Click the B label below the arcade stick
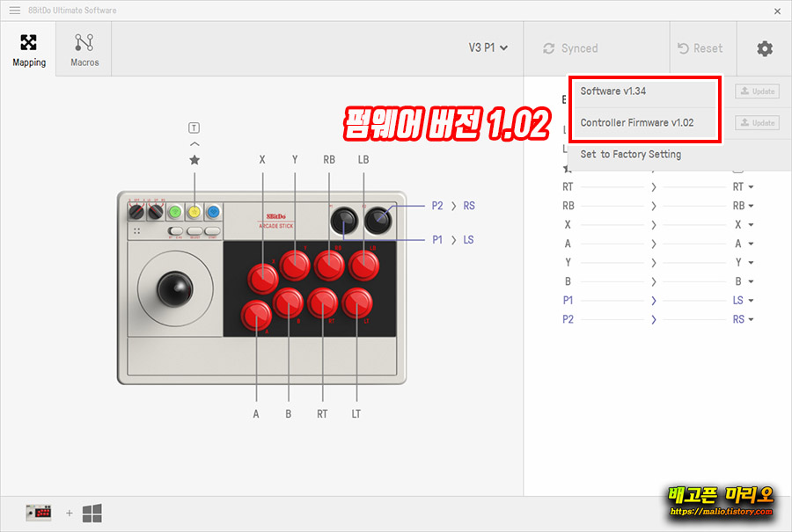Viewport: 792px width, 532px height. [x=289, y=414]
